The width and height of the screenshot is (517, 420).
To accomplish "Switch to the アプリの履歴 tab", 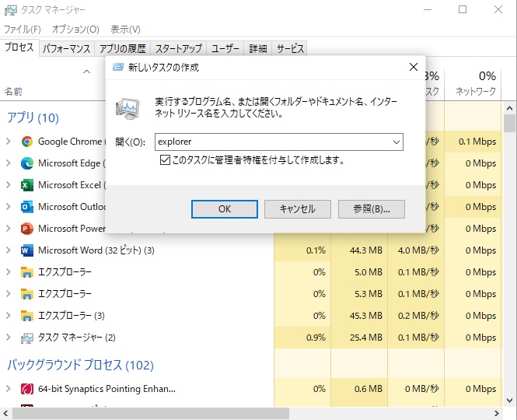I will pos(122,49).
